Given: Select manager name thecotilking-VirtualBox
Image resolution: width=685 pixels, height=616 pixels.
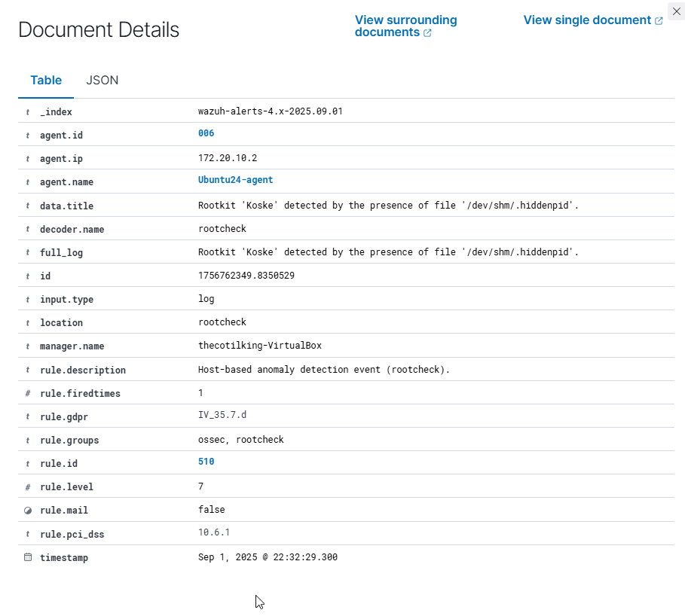Looking at the screenshot, I should click(x=260, y=346).
